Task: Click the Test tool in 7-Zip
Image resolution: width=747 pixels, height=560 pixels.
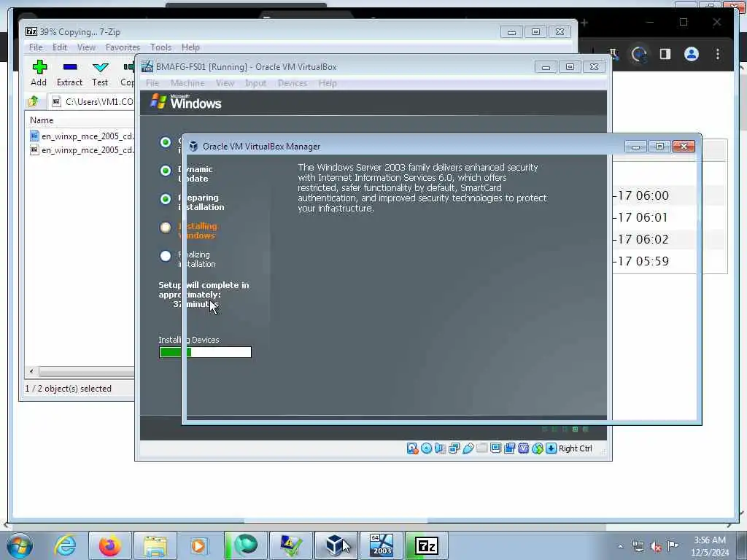Action: [100, 73]
